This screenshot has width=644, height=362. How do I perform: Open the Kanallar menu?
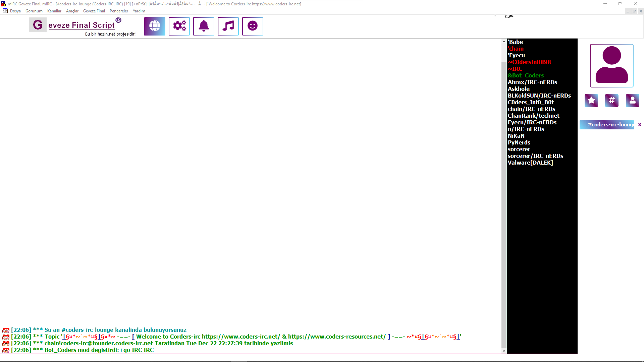pos(54,11)
